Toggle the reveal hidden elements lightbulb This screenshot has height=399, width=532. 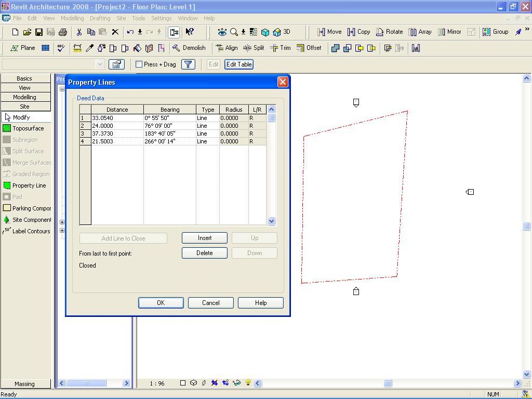[248, 383]
